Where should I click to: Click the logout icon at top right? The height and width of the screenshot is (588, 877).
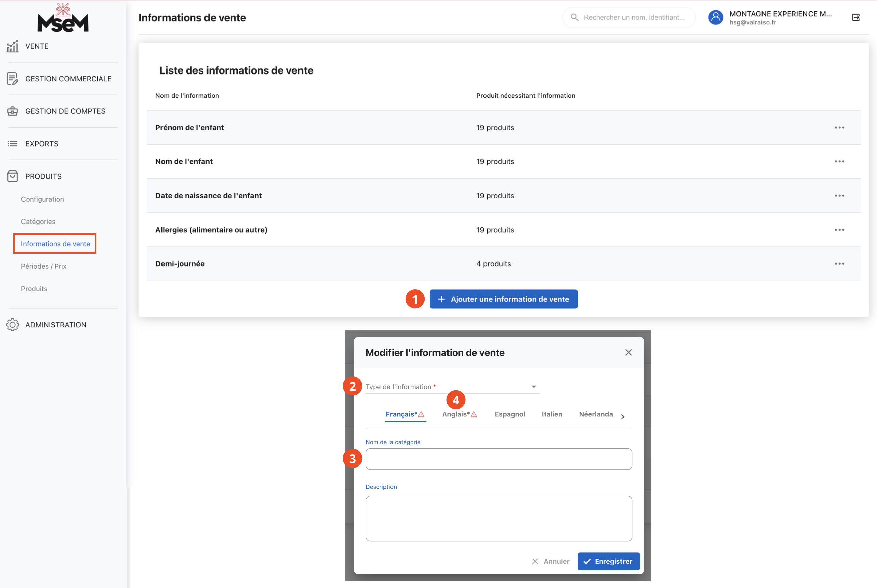click(856, 18)
